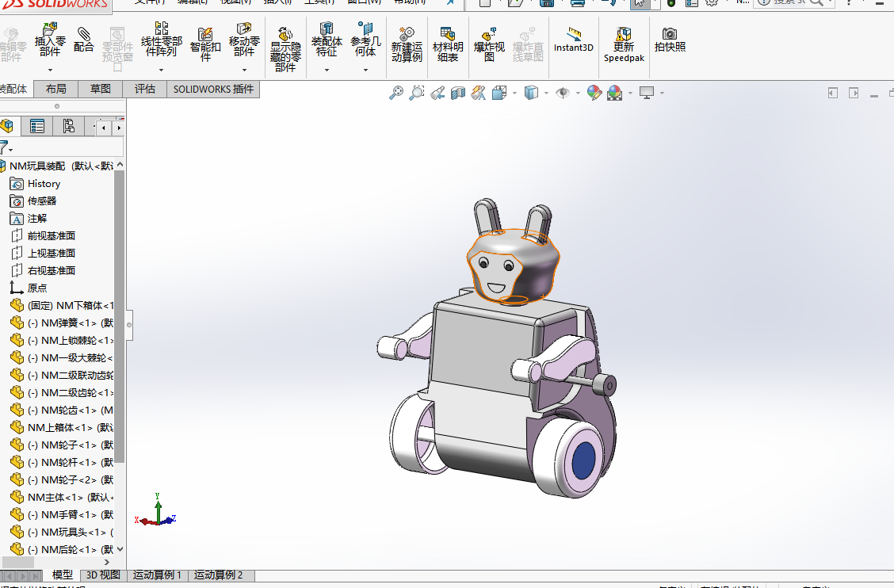Click the blue wheel hub on model
The height and width of the screenshot is (588, 894).
click(x=583, y=460)
